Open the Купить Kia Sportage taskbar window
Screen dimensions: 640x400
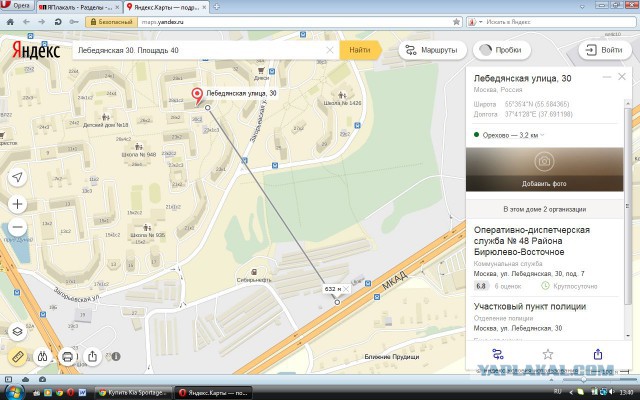[x=133, y=393]
